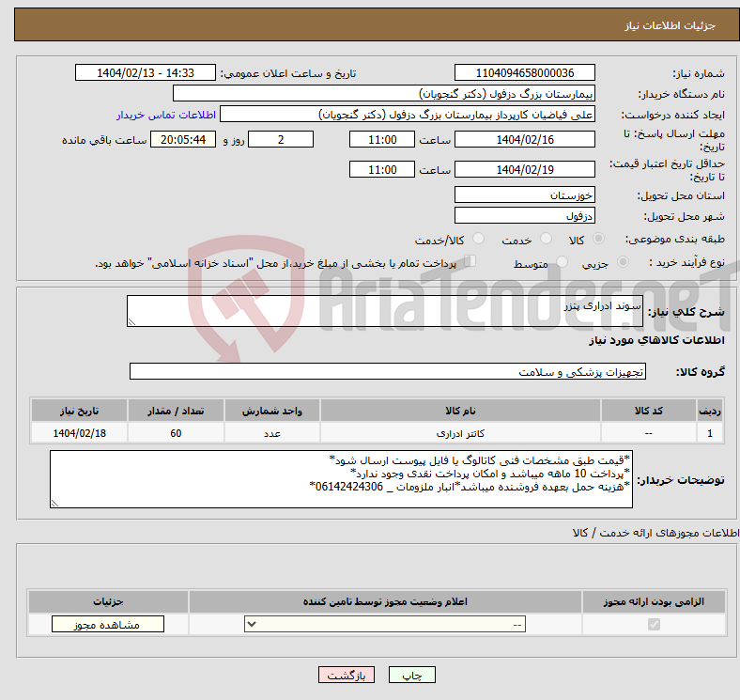Click the response deadline date 1404/02/16
The width and height of the screenshot is (740, 700).
pyautogui.click(x=525, y=139)
